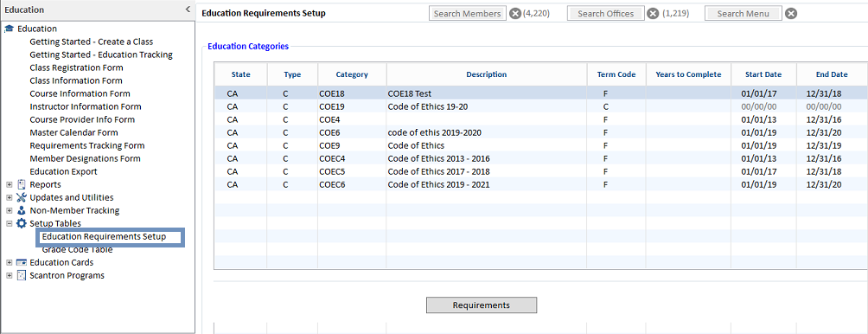Viewport: 868px width, 334px height.
Task: Click the Requirements button
Action: (x=481, y=305)
